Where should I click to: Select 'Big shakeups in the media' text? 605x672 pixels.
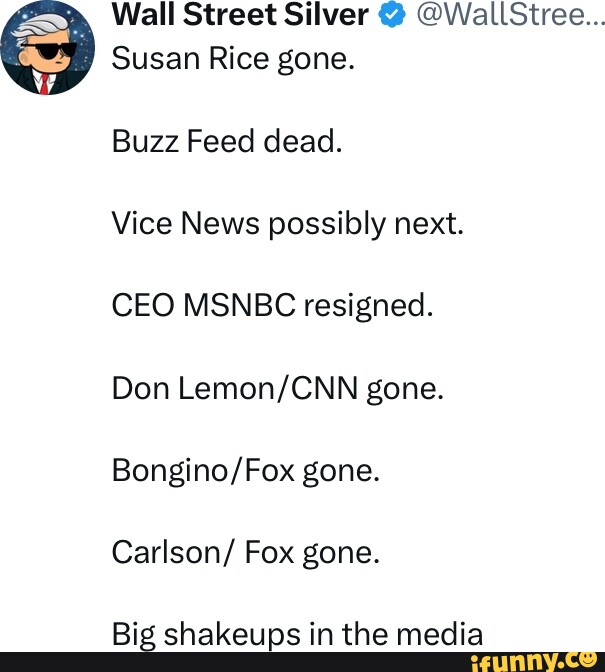[x=297, y=633]
